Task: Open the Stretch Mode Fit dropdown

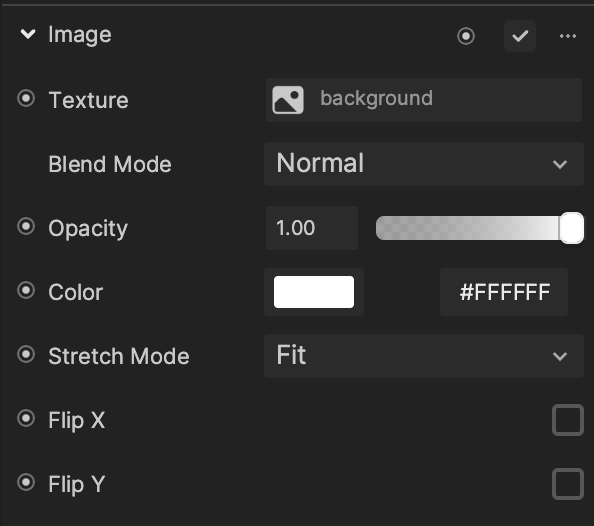Action: [x=424, y=356]
